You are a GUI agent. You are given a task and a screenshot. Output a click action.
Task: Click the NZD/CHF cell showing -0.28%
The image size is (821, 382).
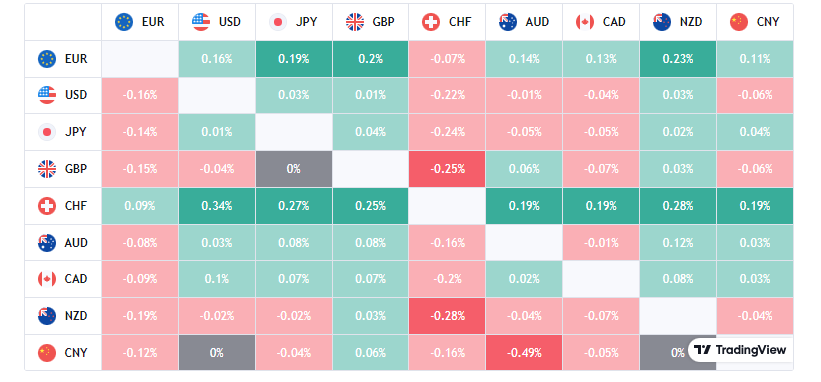click(x=447, y=316)
